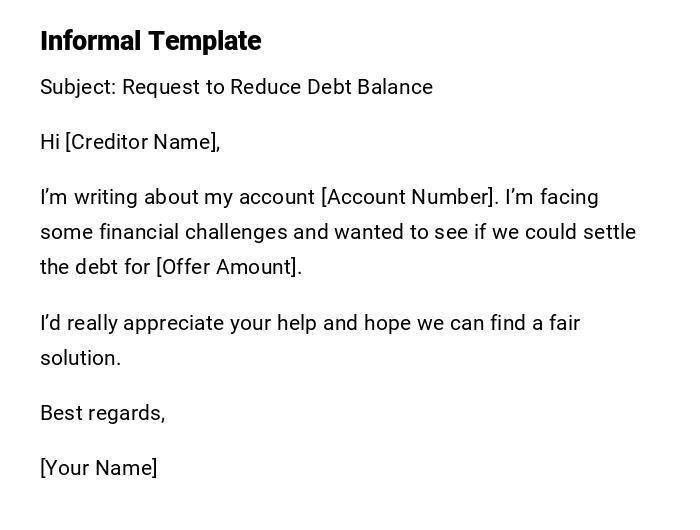Select the [Your Name] placeholder
700x530 pixels.
click(98, 468)
